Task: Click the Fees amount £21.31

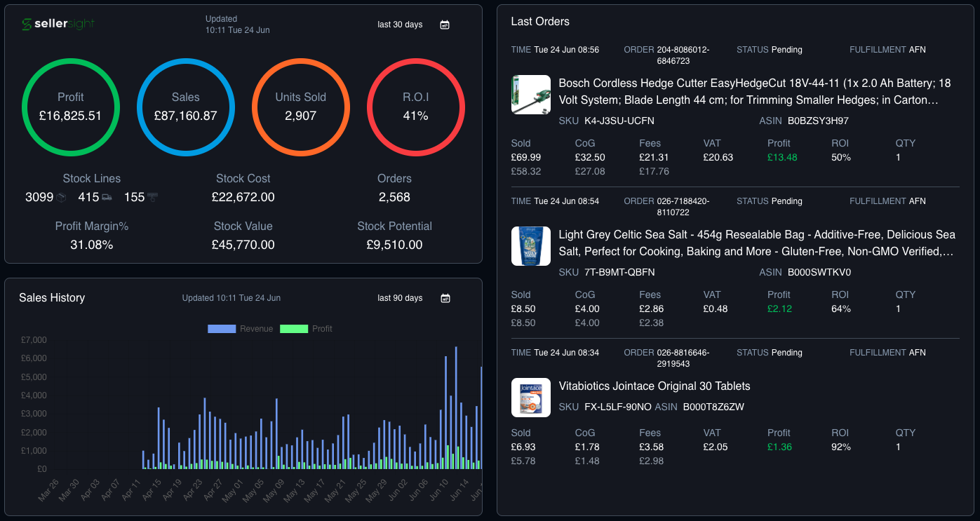Action: [654, 158]
